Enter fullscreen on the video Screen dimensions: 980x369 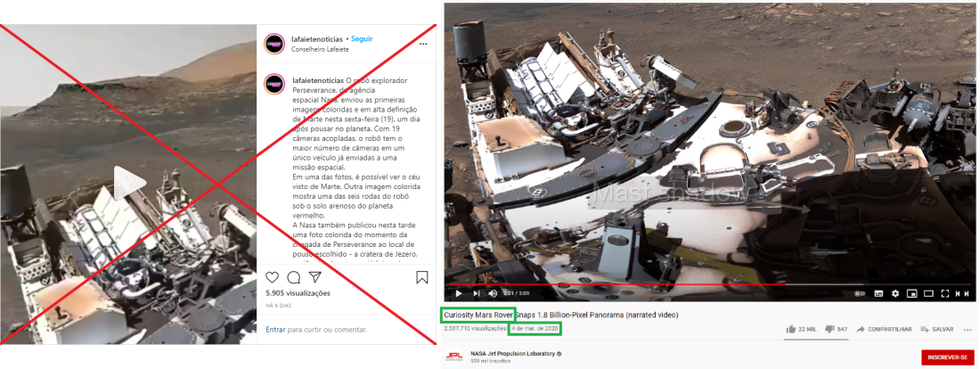pos(945,293)
